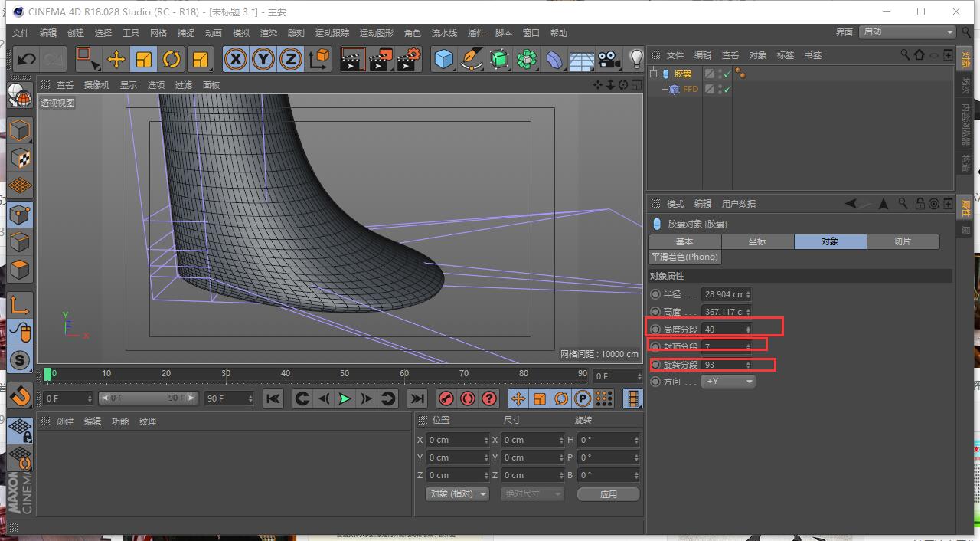Select the Scale tool icon
The image size is (980, 541).
click(x=144, y=59)
